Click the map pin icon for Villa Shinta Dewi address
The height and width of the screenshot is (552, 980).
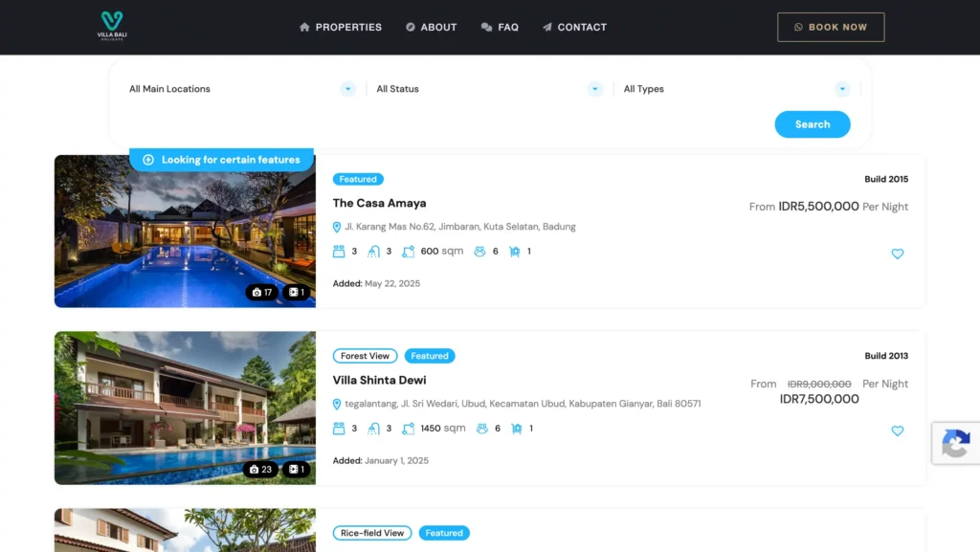337,404
